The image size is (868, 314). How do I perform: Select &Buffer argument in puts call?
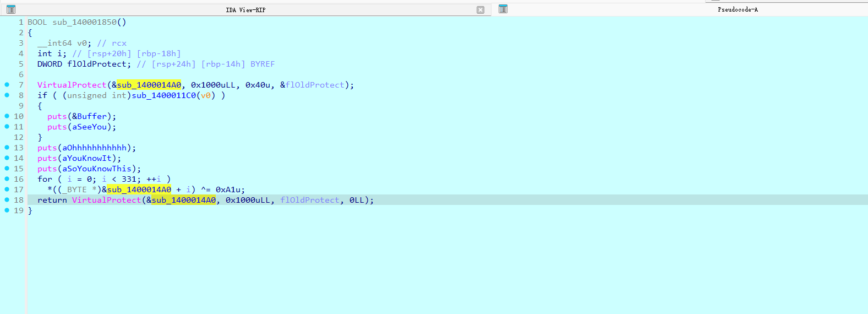tap(89, 116)
